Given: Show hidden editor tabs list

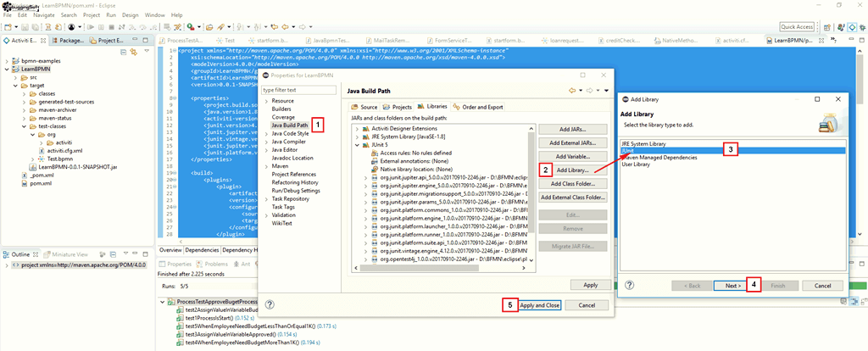Looking at the screenshot, I should click(833, 40).
